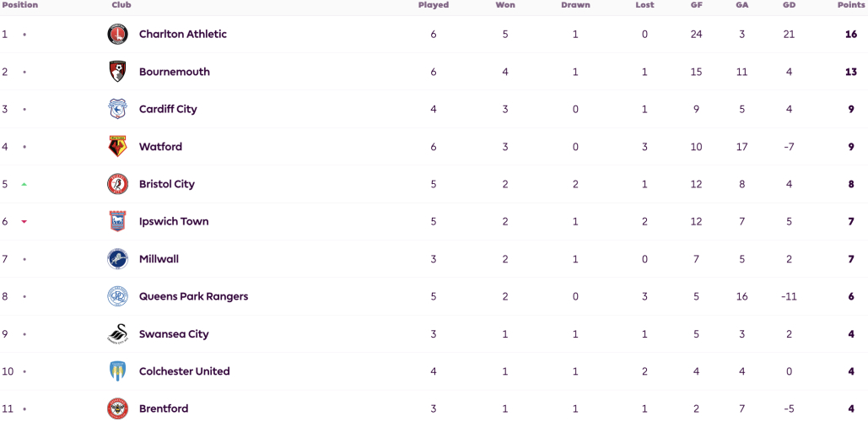868x422 pixels.
Task: Click the Brentford bee badge
Action: (x=117, y=408)
